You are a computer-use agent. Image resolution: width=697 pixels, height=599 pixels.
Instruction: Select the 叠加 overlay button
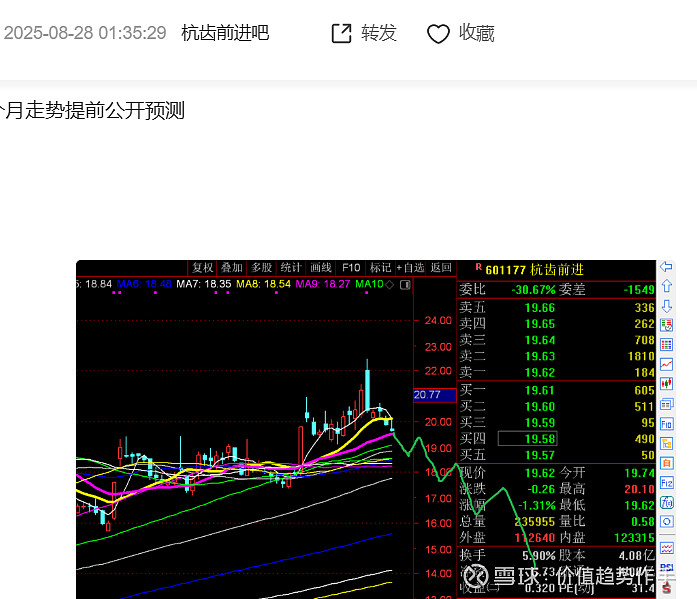pyautogui.click(x=232, y=268)
